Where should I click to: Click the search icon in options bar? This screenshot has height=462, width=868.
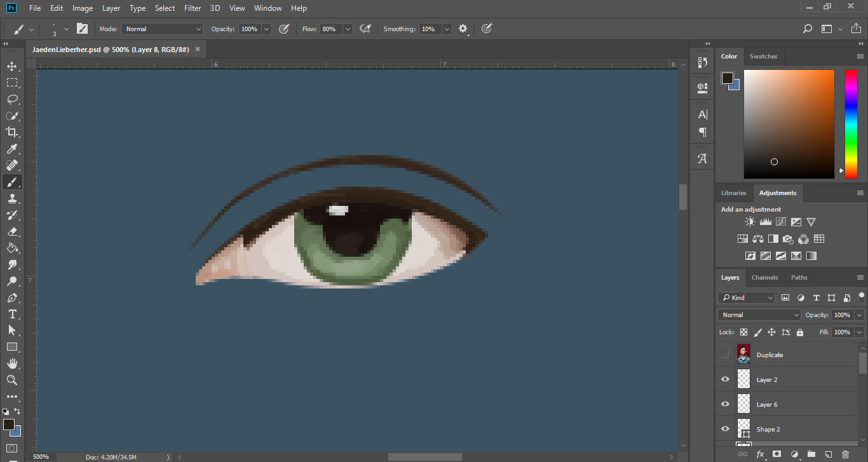pos(807,29)
